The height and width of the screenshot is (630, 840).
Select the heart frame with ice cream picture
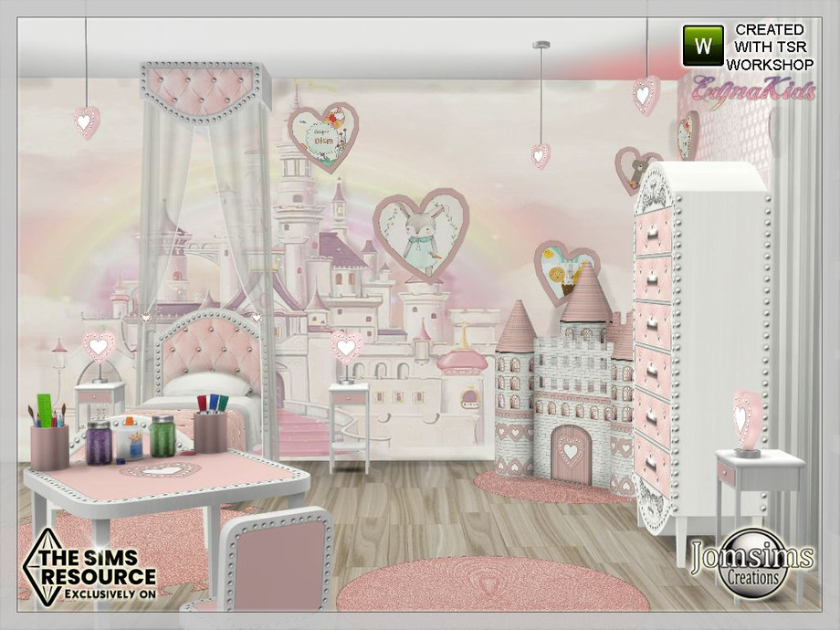566,271
